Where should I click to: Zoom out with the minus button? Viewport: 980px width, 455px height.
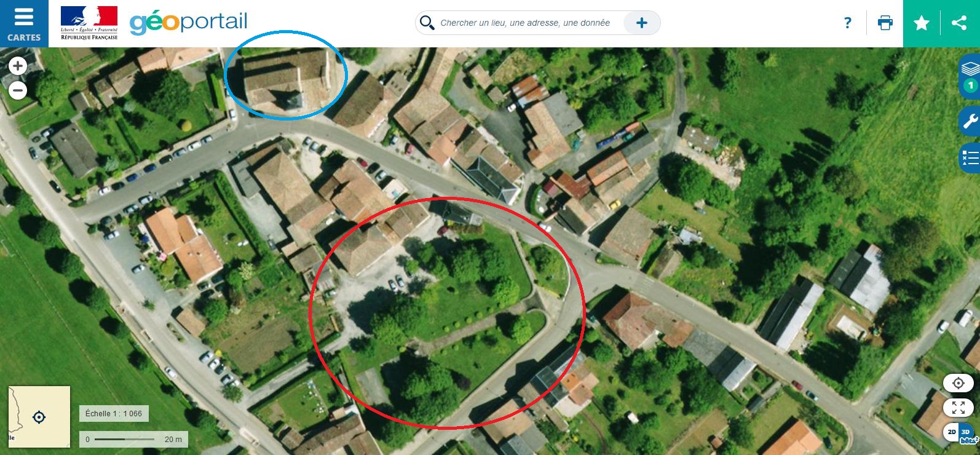[18, 91]
